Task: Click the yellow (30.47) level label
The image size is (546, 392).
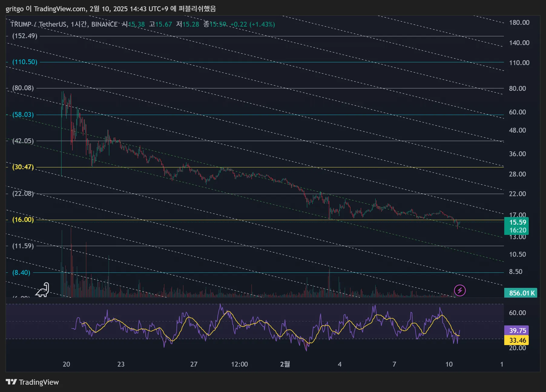Action: click(x=23, y=167)
